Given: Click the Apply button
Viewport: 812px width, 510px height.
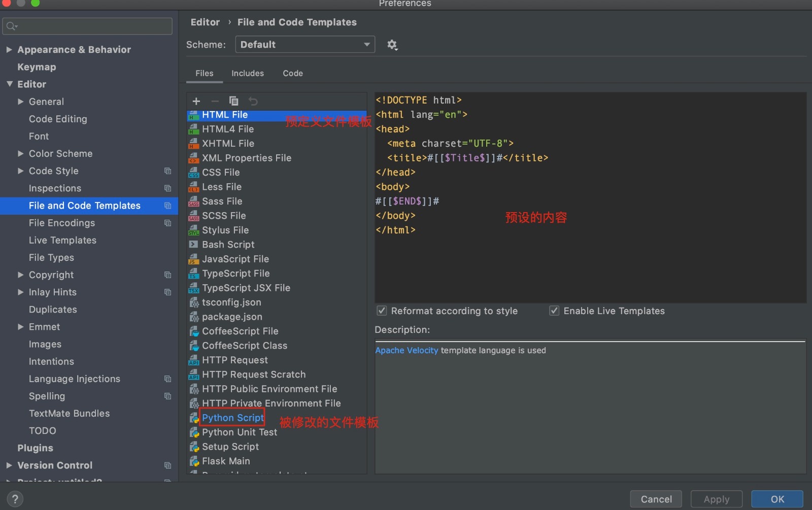Looking at the screenshot, I should [x=716, y=499].
